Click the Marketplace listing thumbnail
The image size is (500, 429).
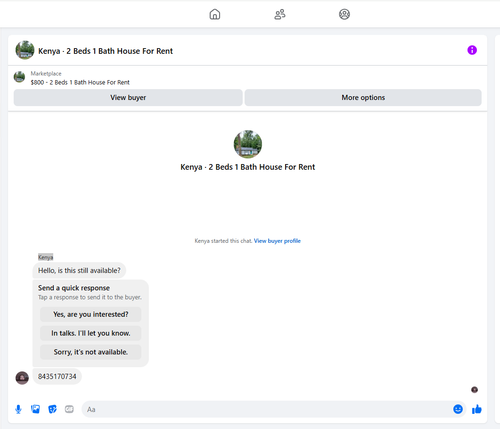coord(19,77)
